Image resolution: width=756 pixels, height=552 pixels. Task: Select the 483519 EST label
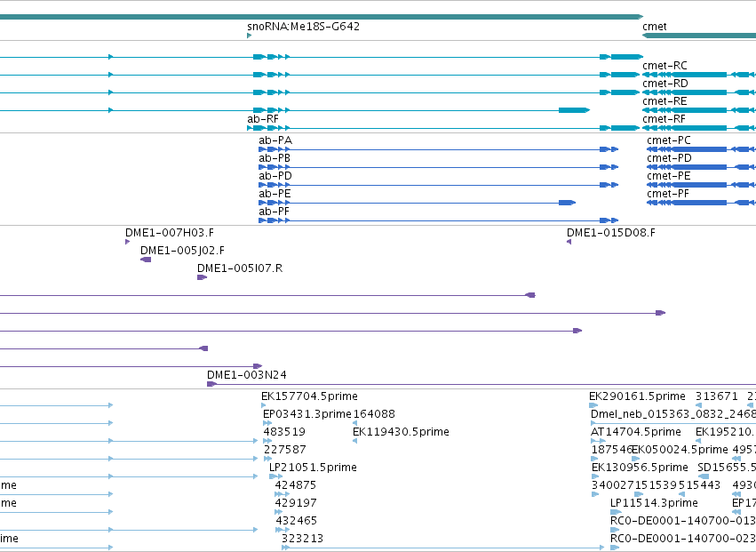click(x=284, y=432)
